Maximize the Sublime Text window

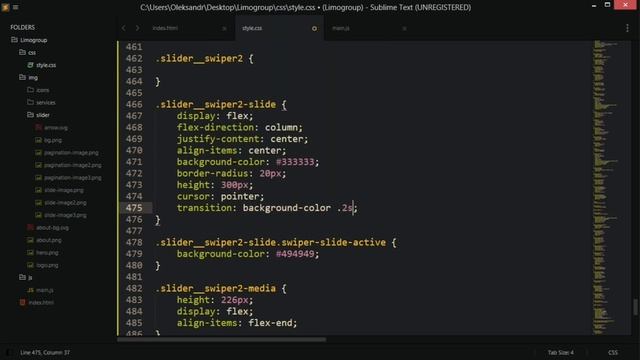[x=607, y=5]
